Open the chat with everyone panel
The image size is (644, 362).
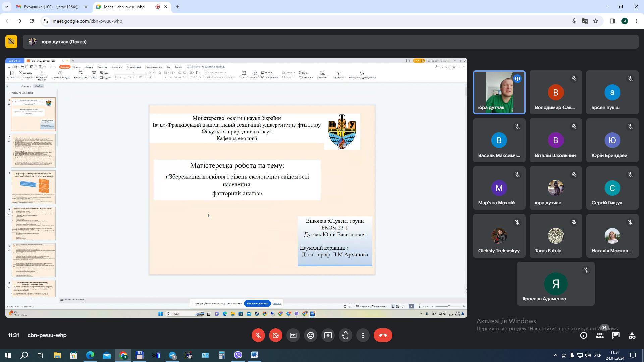click(x=616, y=335)
